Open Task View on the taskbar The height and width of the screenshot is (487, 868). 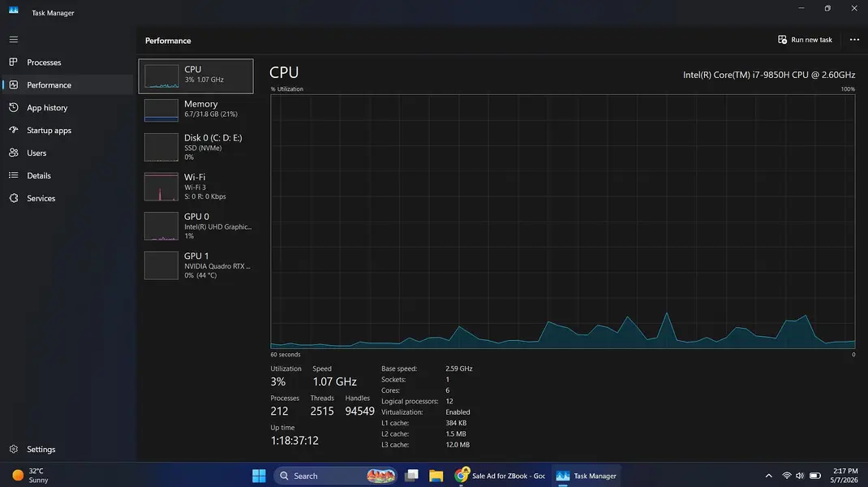pyautogui.click(x=411, y=476)
